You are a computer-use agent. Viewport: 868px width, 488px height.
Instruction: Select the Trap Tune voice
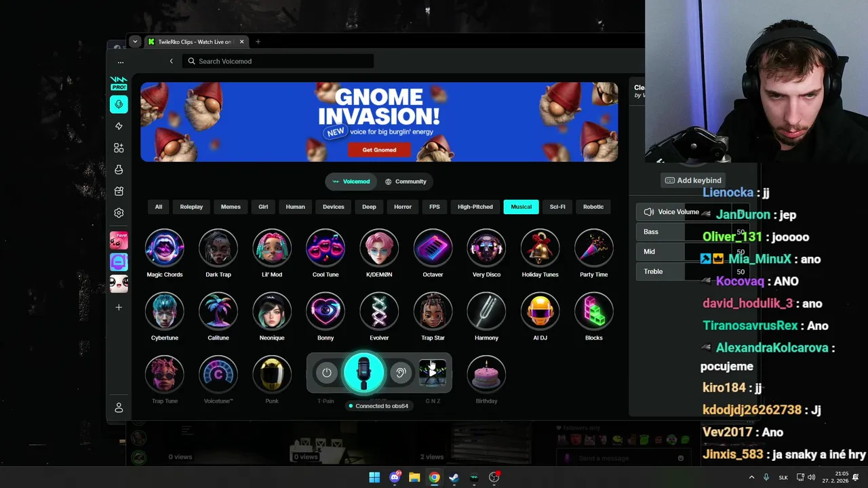coord(164,374)
